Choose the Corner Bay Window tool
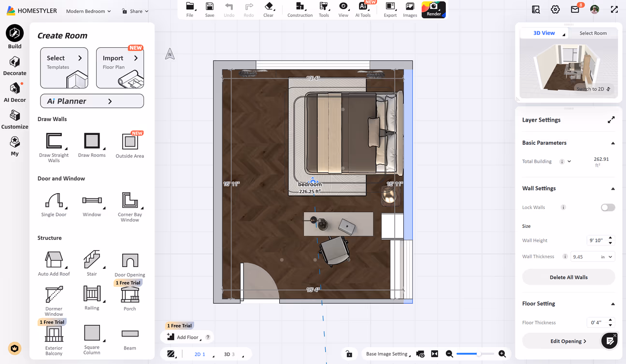The image size is (626, 364). [130, 207]
